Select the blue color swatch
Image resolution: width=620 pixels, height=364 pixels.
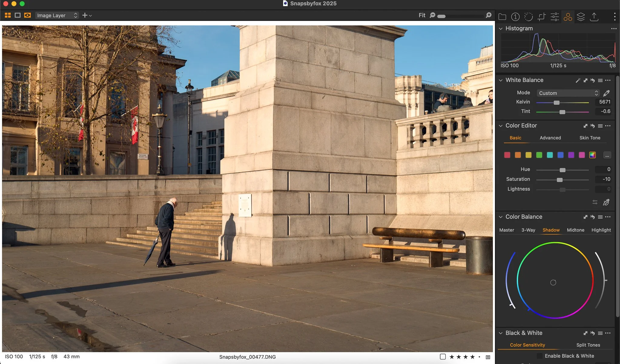[560, 155]
